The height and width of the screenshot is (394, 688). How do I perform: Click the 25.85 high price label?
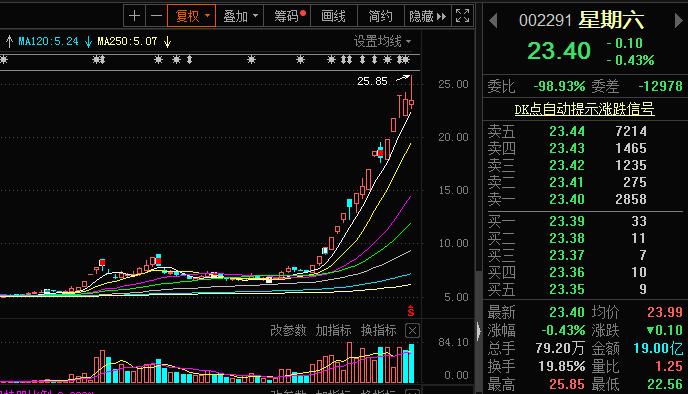click(x=373, y=81)
